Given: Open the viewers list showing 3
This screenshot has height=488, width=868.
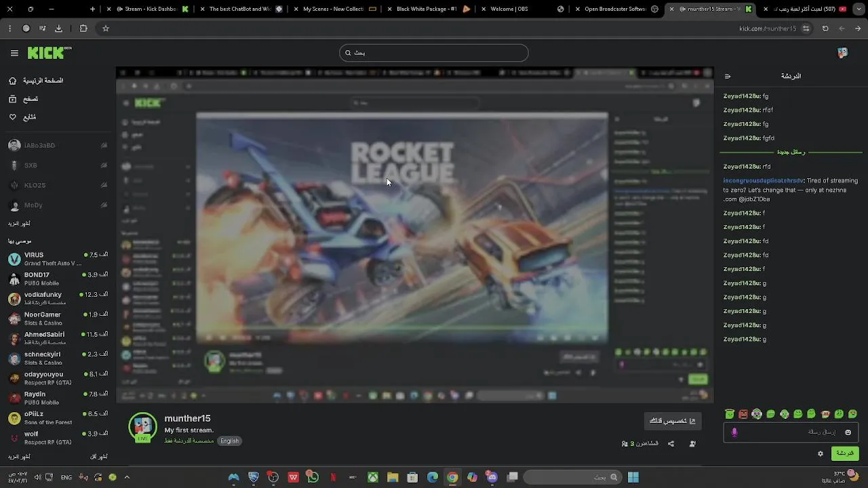Looking at the screenshot, I should (640, 444).
